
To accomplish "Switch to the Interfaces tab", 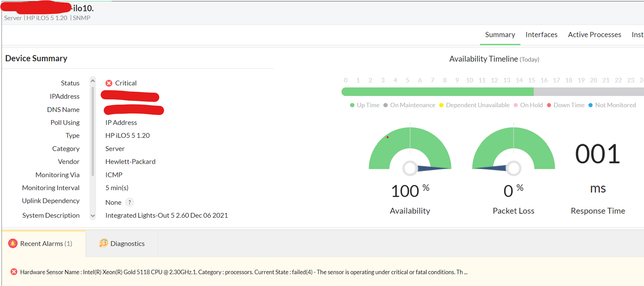I will coord(541,35).
